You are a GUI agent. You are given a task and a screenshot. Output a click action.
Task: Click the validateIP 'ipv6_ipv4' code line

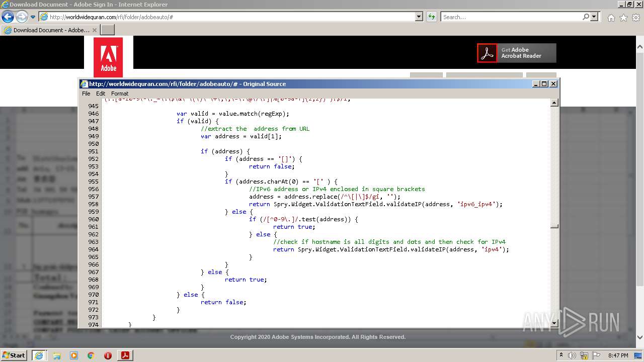[375, 204]
